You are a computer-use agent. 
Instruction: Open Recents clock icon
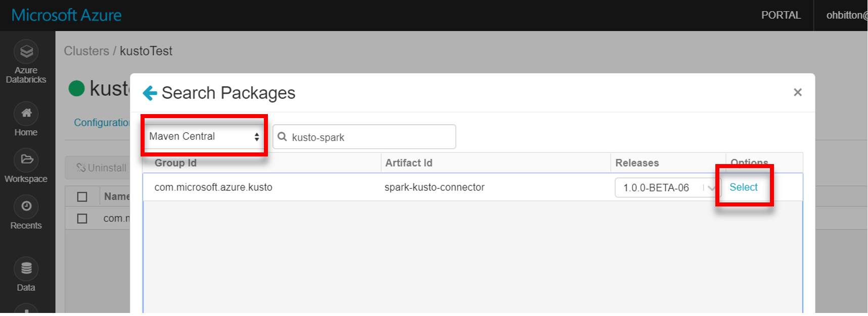pos(26,206)
